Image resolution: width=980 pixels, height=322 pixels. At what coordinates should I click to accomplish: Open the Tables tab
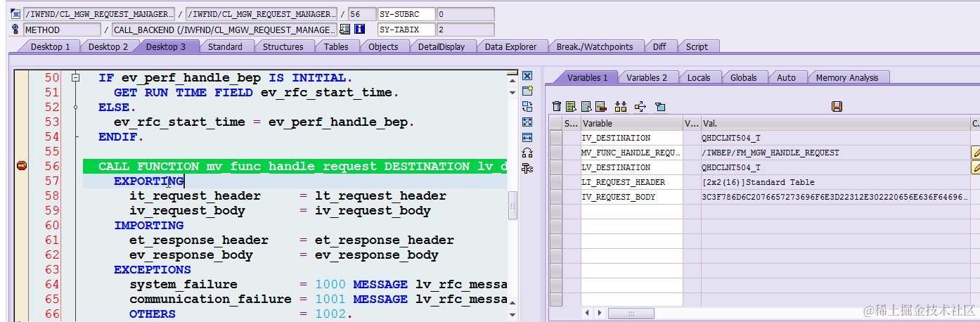click(336, 46)
